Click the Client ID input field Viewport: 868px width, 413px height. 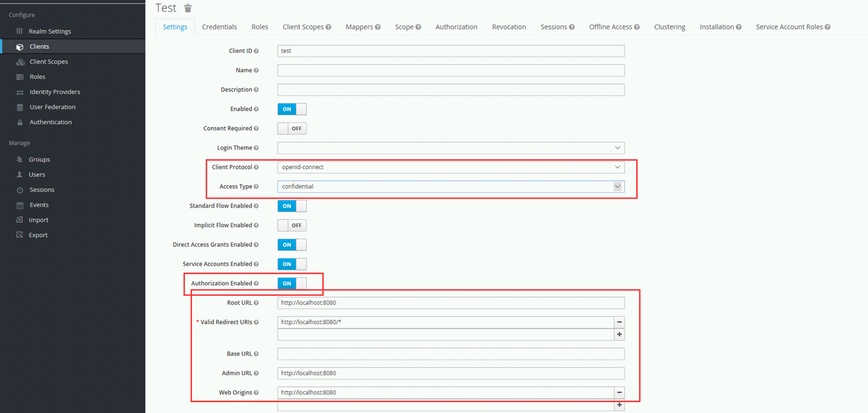pos(451,51)
